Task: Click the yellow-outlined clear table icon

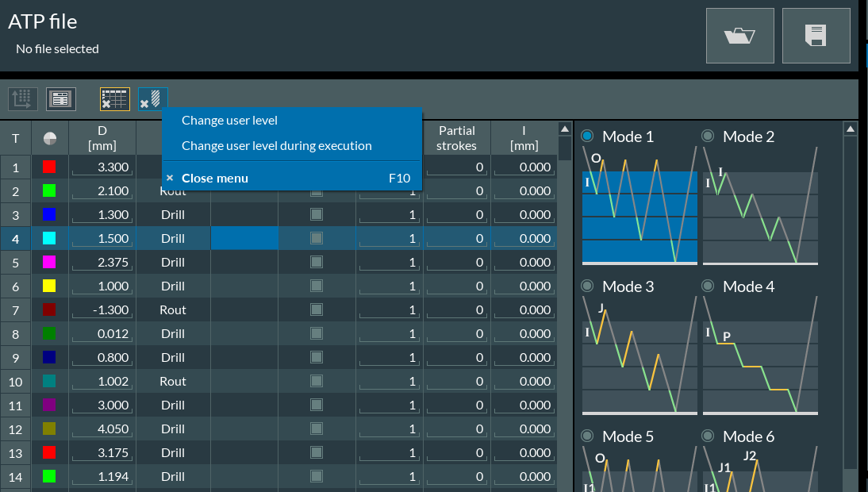Action: tap(114, 99)
